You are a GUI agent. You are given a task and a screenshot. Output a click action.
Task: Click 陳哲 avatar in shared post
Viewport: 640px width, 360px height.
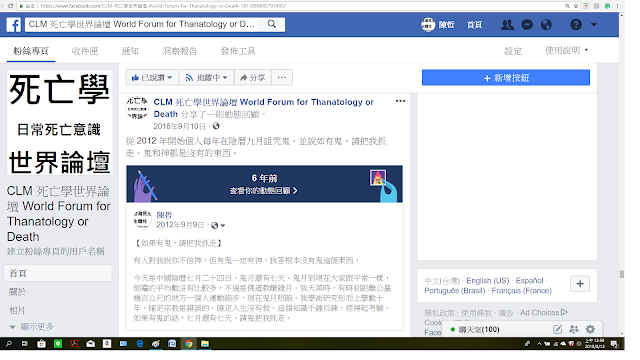point(142,219)
